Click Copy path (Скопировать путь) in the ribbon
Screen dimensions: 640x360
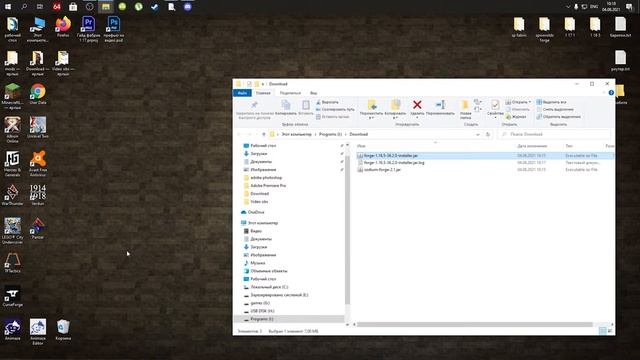coord(335,109)
